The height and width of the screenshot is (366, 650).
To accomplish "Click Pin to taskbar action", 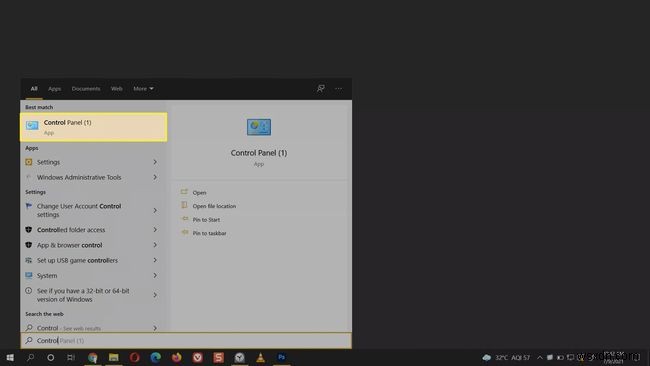I will (209, 233).
